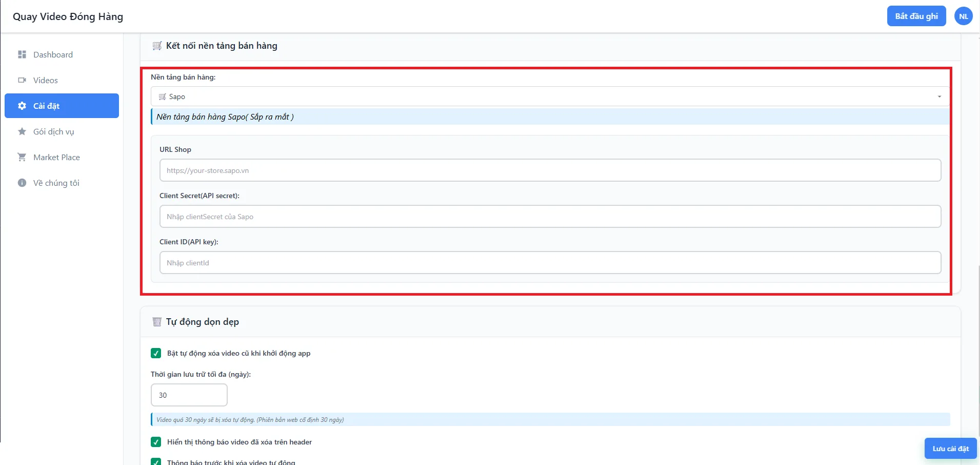Toggle Hiển thị thông báo video đã xóa checkbox
Image resolution: width=980 pixels, height=465 pixels.
pos(156,442)
